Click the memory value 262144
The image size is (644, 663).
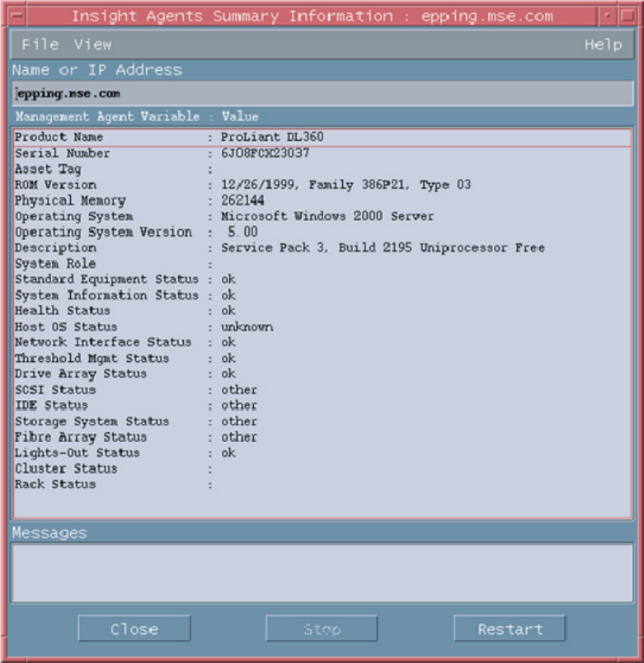242,200
